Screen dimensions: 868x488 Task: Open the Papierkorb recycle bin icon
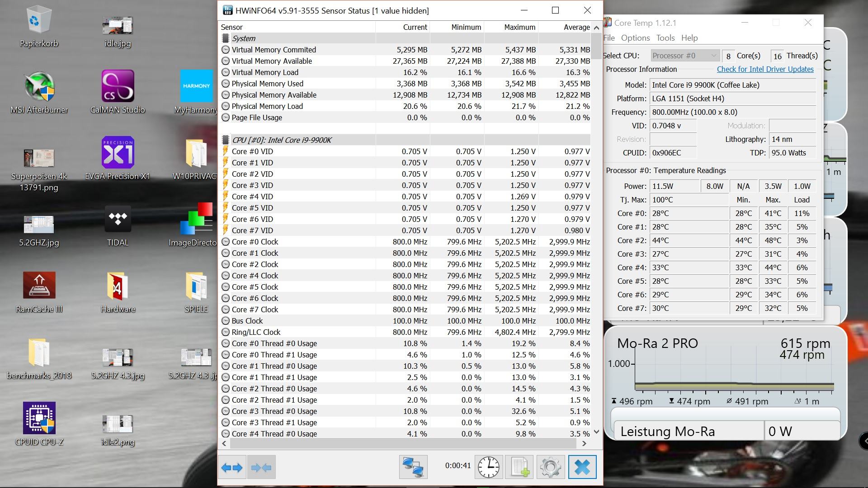[39, 26]
